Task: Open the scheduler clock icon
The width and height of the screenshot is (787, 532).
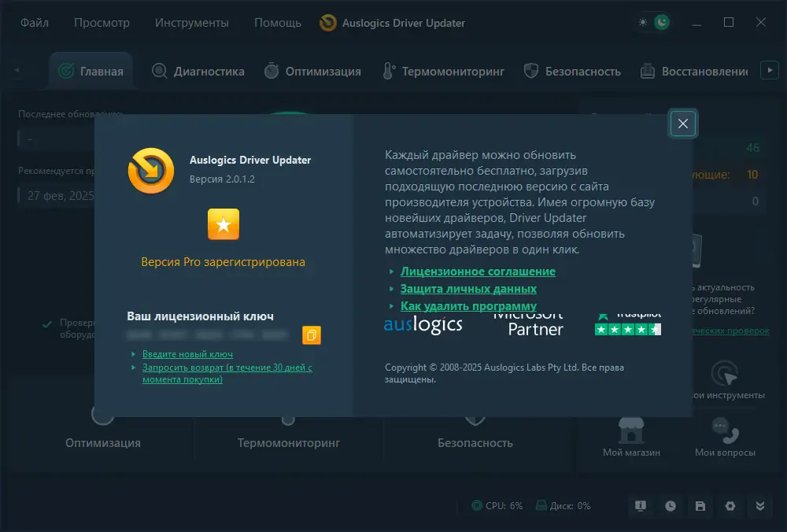Action: [671, 506]
